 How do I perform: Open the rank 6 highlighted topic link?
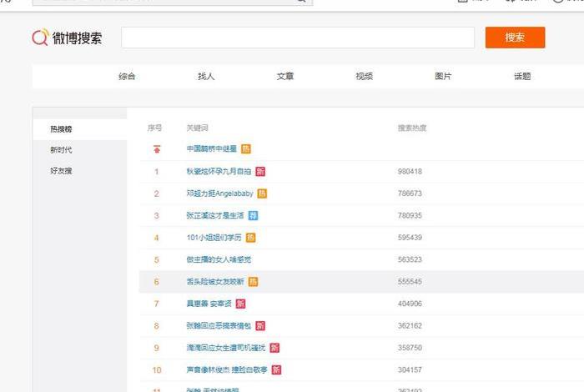click(215, 282)
